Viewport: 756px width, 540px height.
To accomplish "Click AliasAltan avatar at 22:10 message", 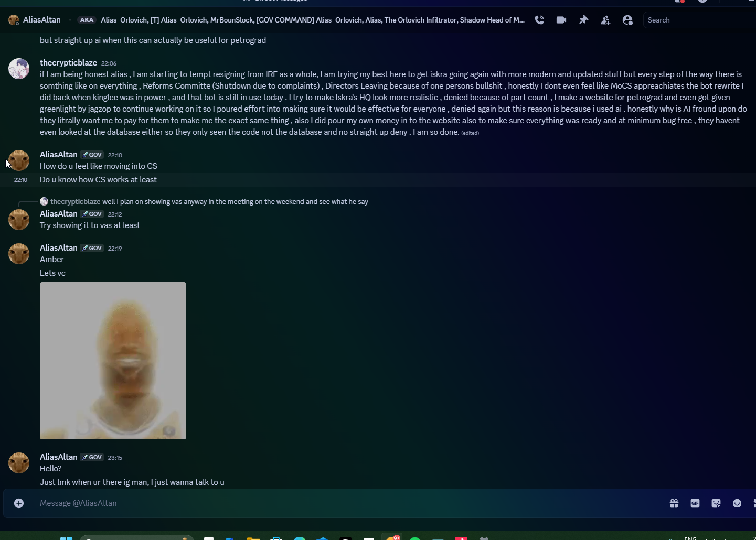I will (19, 160).
